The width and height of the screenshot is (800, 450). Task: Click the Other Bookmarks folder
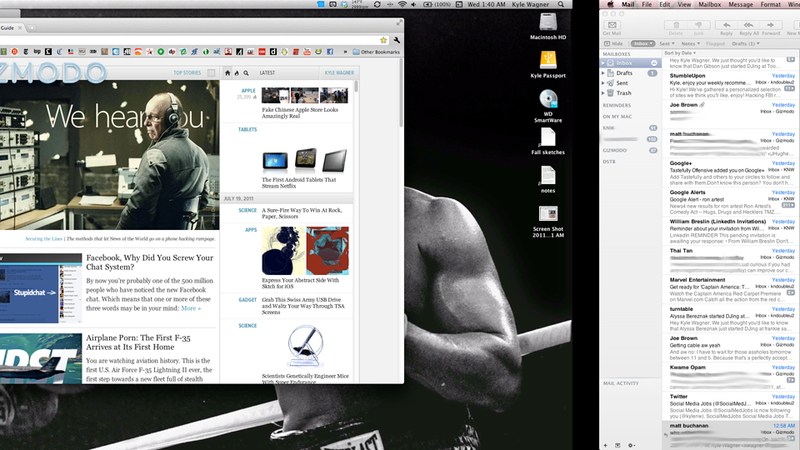pos(376,52)
